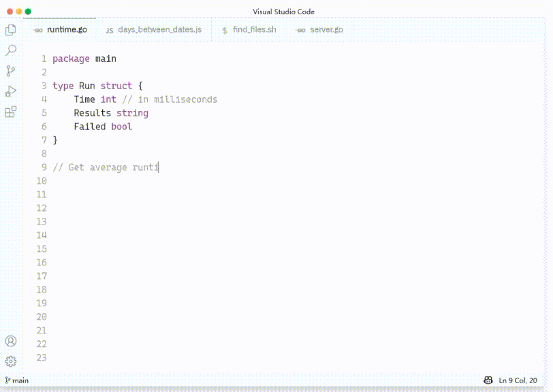Click the main branch indicator
The height and width of the screenshot is (392, 553).
point(17,380)
